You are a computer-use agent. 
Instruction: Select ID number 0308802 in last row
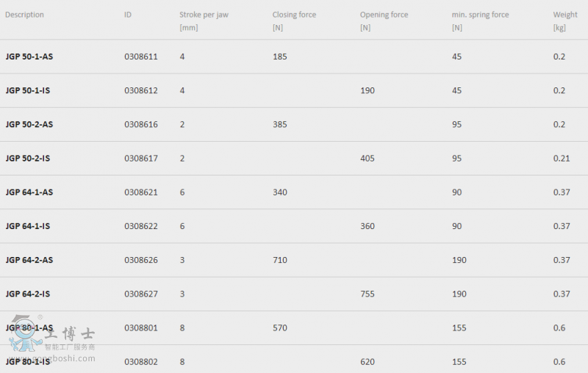tap(141, 362)
